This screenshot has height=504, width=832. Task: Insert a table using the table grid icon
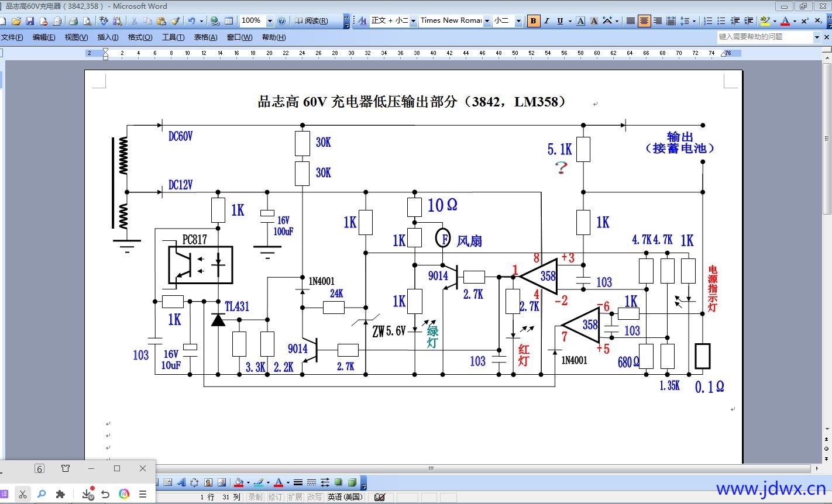pyautogui.click(x=229, y=21)
